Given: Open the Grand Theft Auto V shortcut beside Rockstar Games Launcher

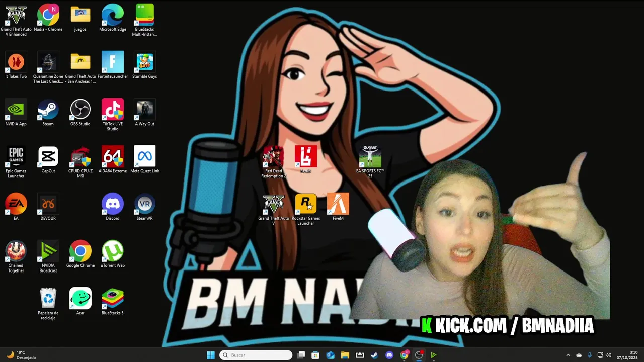Looking at the screenshot, I should (x=274, y=209).
